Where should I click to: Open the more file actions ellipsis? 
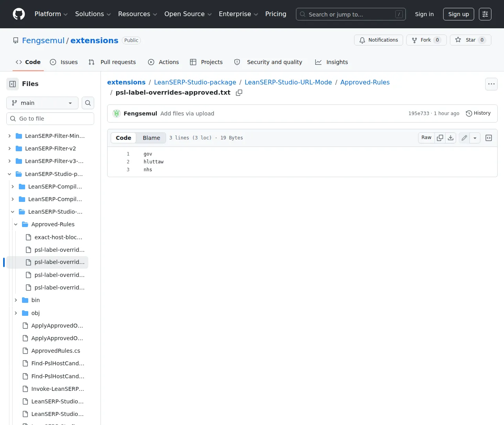click(x=491, y=84)
